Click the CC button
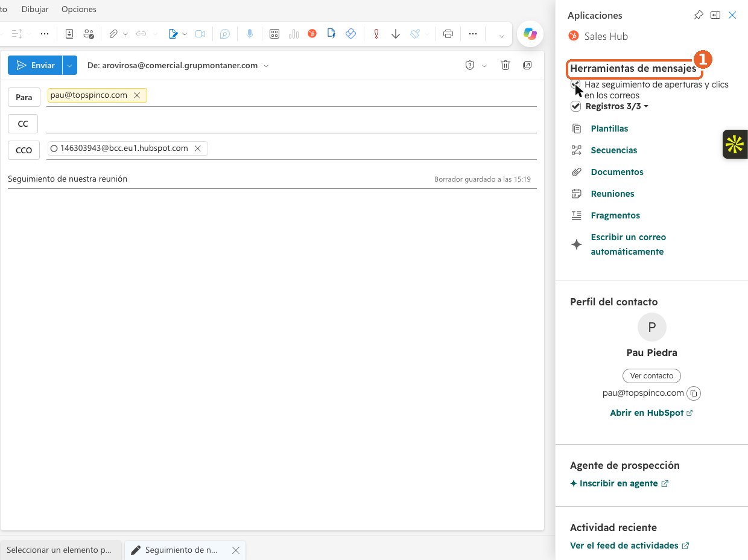This screenshot has width=748, height=560. 23,124
